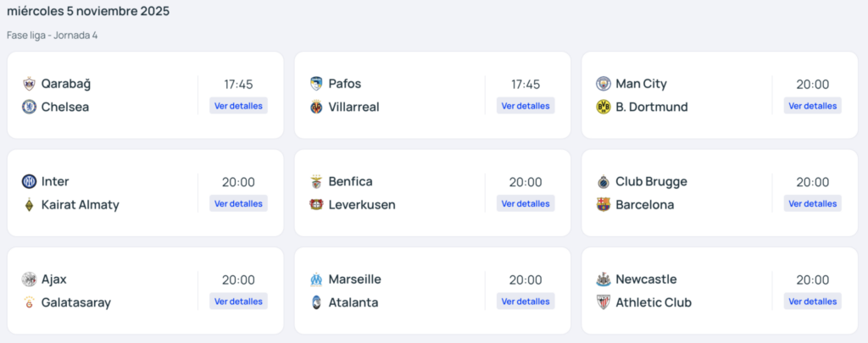868x343 pixels.
Task: Click the Marseille club crest
Action: point(316,279)
